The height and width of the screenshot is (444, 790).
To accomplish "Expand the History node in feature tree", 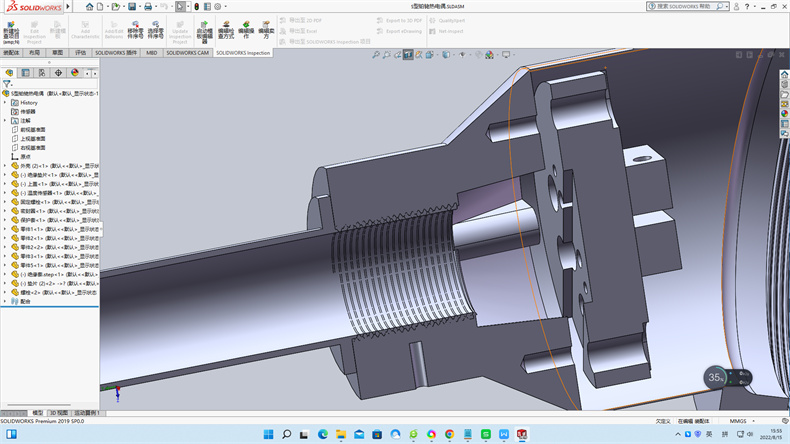I will pyautogui.click(x=5, y=102).
